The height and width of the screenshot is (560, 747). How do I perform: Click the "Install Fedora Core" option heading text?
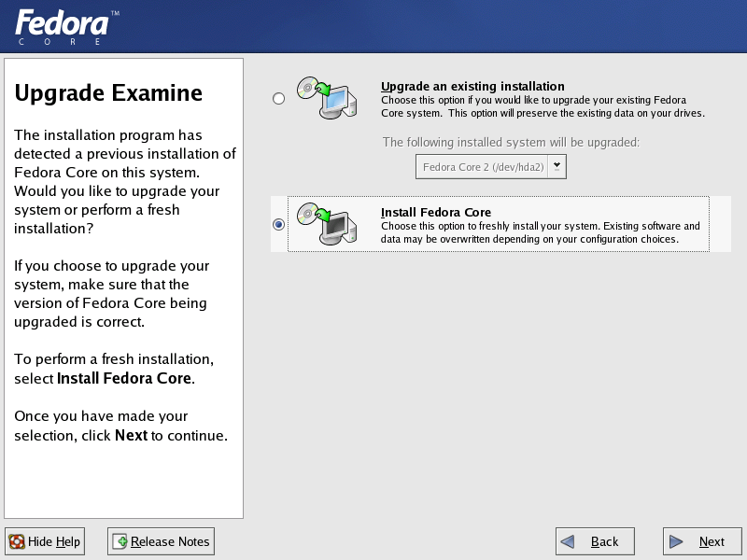pos(436,213)
